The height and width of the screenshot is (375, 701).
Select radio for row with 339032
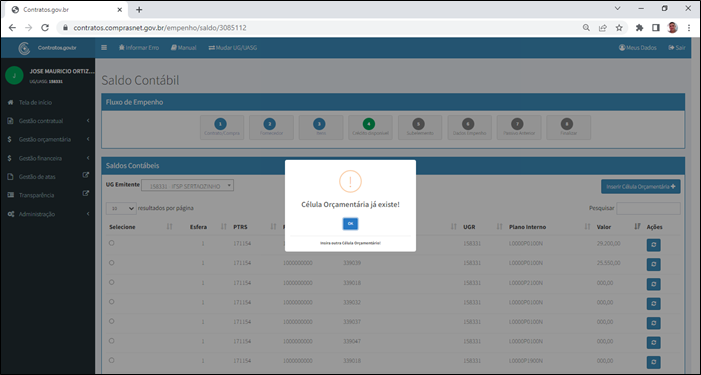pos(111,302)
